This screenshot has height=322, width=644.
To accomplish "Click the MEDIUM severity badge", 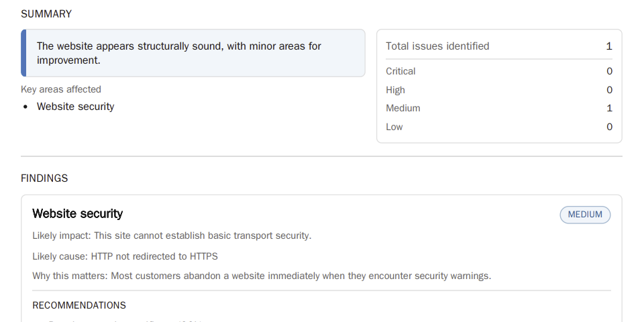I will [x=585, y=215].
